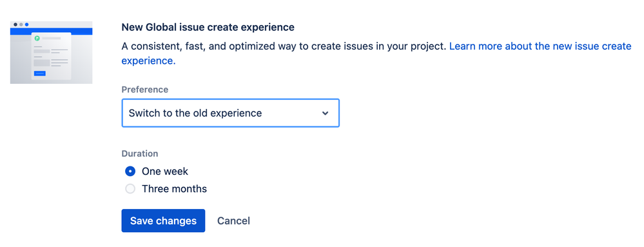Click the blue header bar of the preview illustration

52,31
